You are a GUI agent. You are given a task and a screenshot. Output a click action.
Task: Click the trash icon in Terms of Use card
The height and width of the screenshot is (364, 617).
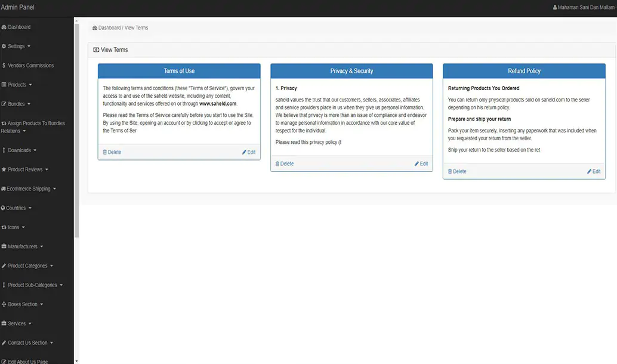(x=104, y=152)
